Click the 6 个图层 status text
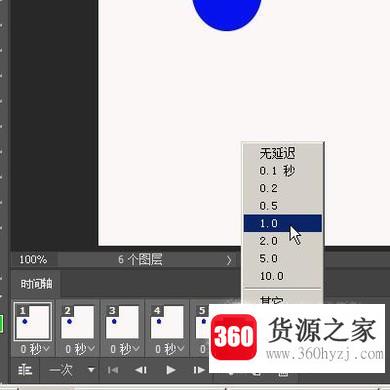 coord(140,259)
